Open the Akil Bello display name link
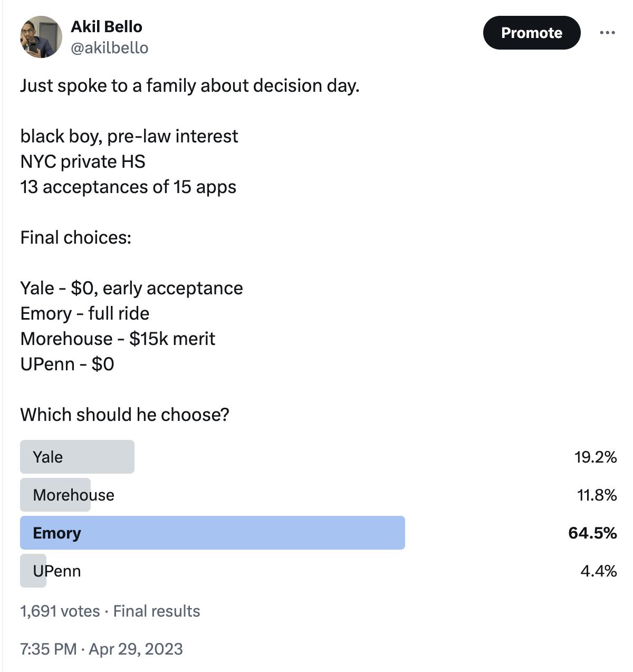Image resolution: width=633 pixels, height=672 pixels. [x=107, y=26]
